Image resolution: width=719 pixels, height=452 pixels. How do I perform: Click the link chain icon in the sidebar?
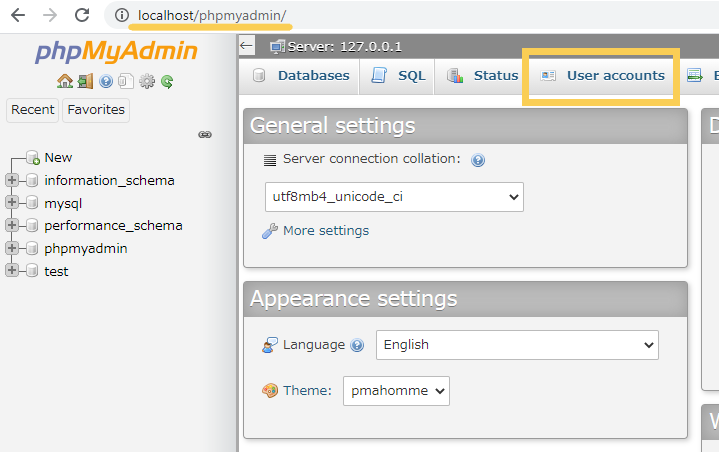click(205, 134)
